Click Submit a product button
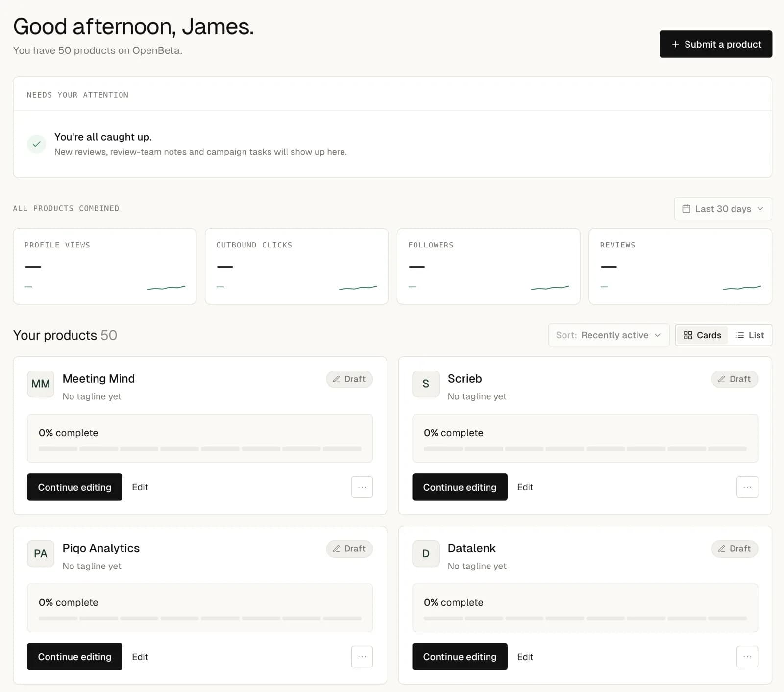 pyautogui.click(x=716, y=44)
